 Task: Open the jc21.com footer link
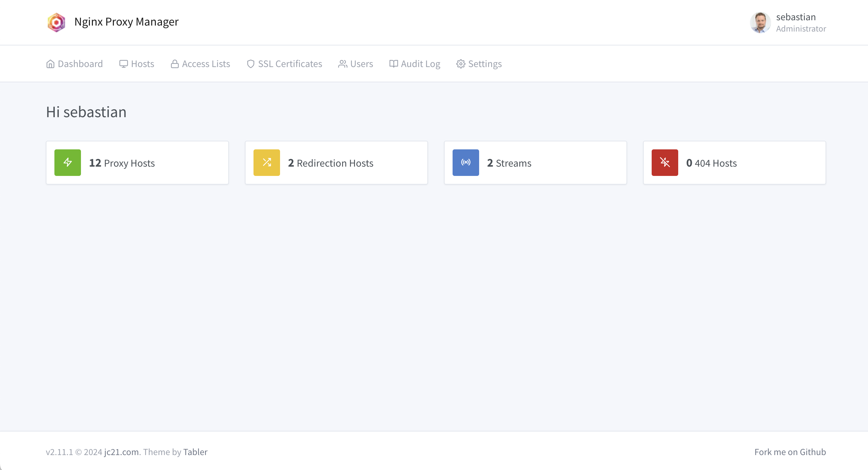pyautogui.click(x=121, y=452)
